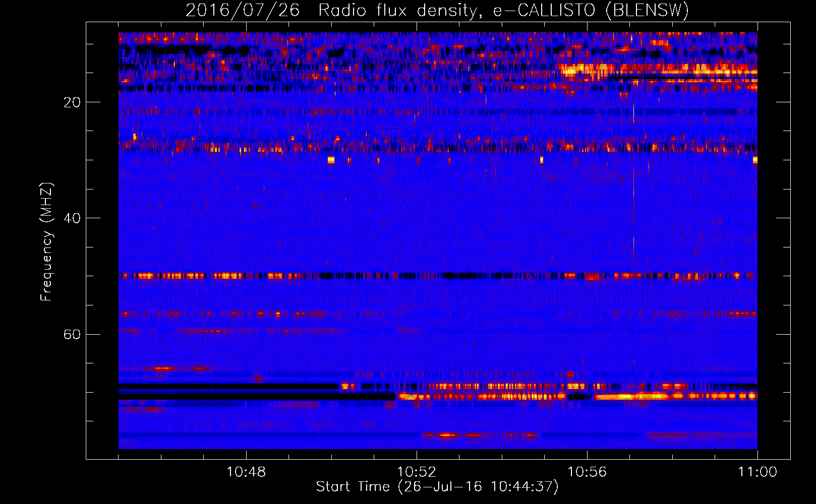Click the 10:48 time tick label
This screenshot has width=816, height=504.
point(246,472)
